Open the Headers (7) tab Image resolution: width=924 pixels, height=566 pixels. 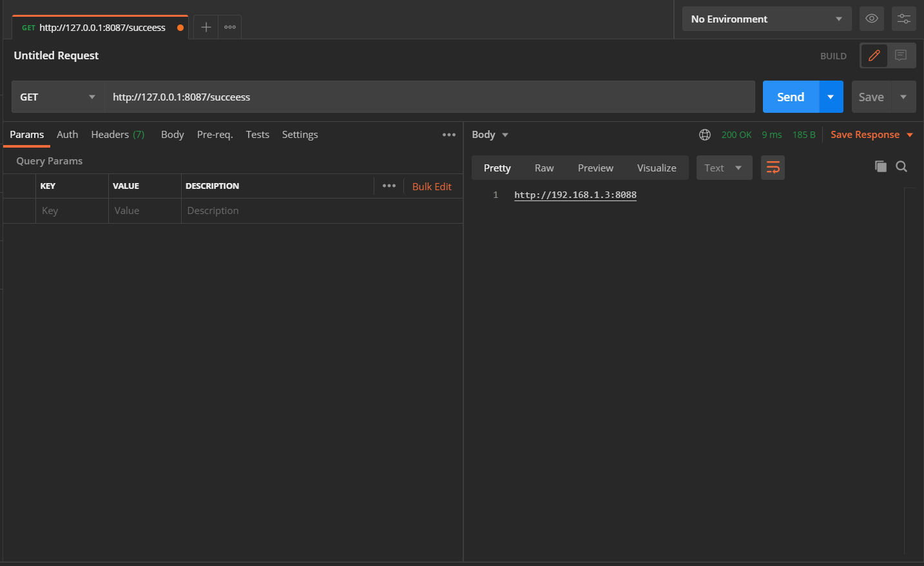tap(118, 135)
